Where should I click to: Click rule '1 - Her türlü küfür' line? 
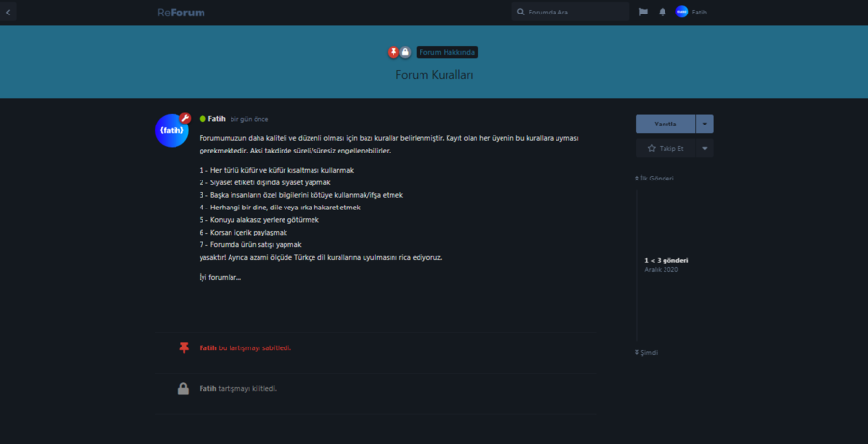pos(276,170)
